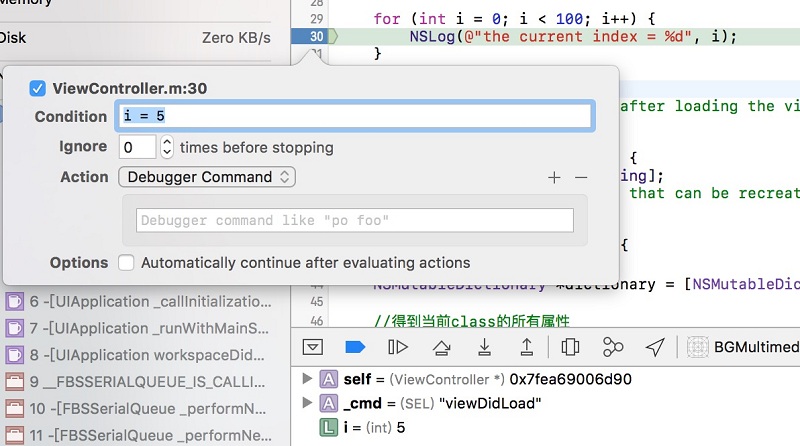Continue program execution
The width and height of the screenshot is (800, 446).
pos(398,347)
